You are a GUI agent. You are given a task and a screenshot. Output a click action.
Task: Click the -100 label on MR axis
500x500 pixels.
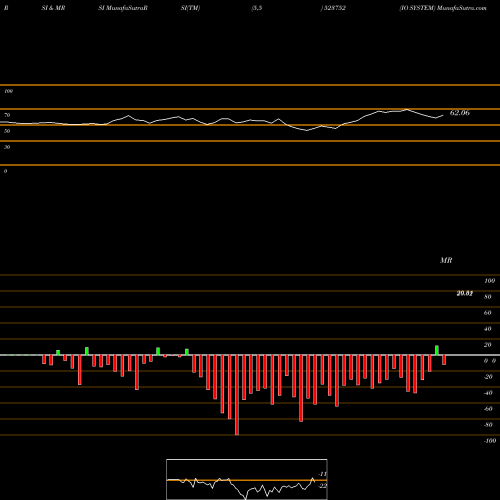click(490, 441)
